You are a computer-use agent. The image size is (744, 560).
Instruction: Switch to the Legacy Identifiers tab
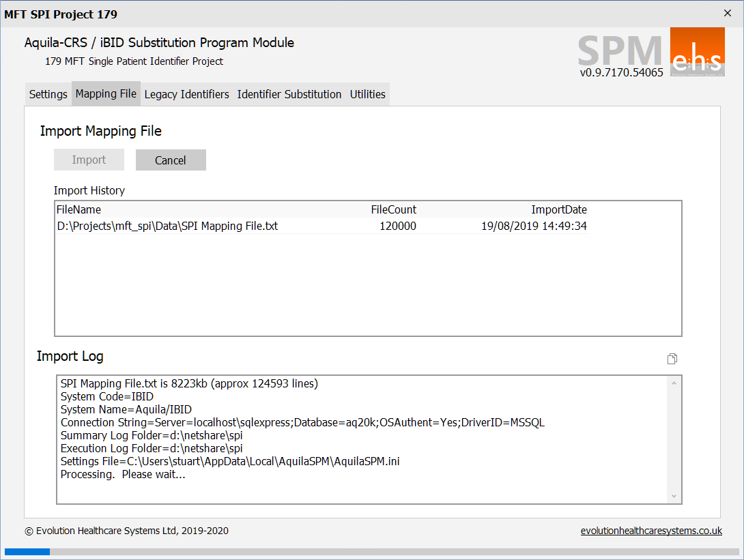(x=186, y=94)
